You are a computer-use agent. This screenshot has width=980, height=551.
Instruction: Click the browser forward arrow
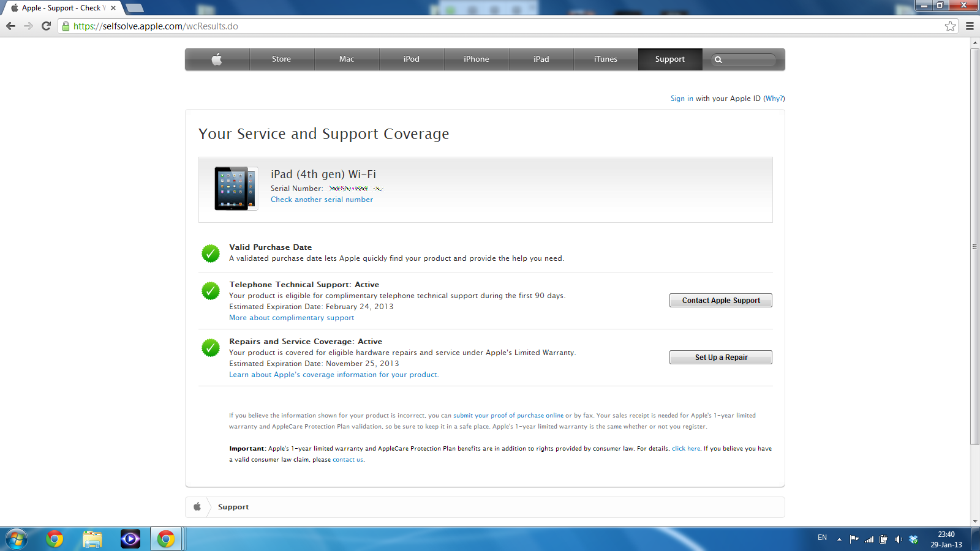pyautogui.click(x=28, y=26)
